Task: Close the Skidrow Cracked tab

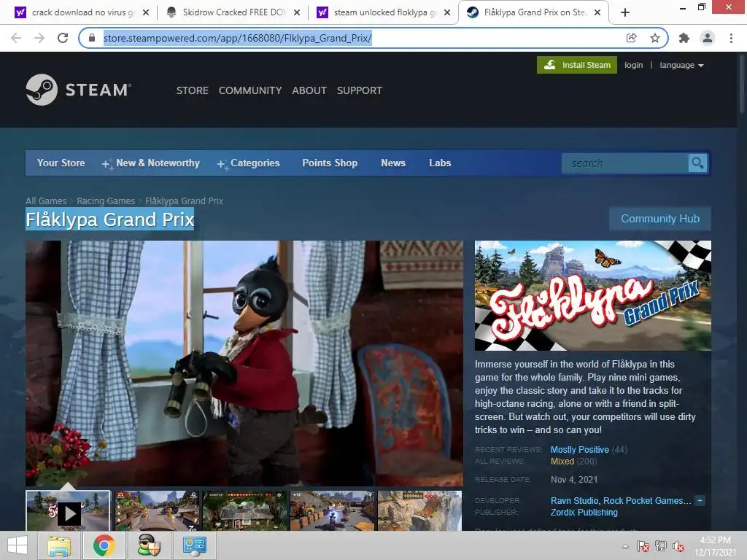Action: [297, 13]
